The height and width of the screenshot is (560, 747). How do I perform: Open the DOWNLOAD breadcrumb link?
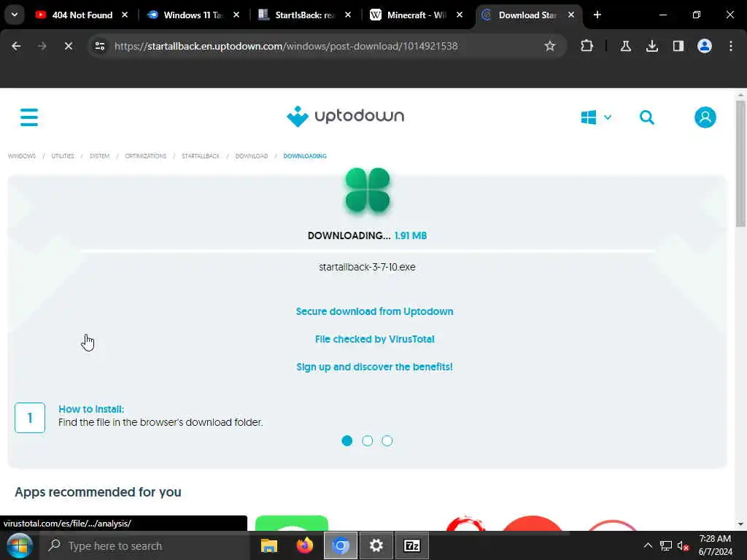click(252, 156)
